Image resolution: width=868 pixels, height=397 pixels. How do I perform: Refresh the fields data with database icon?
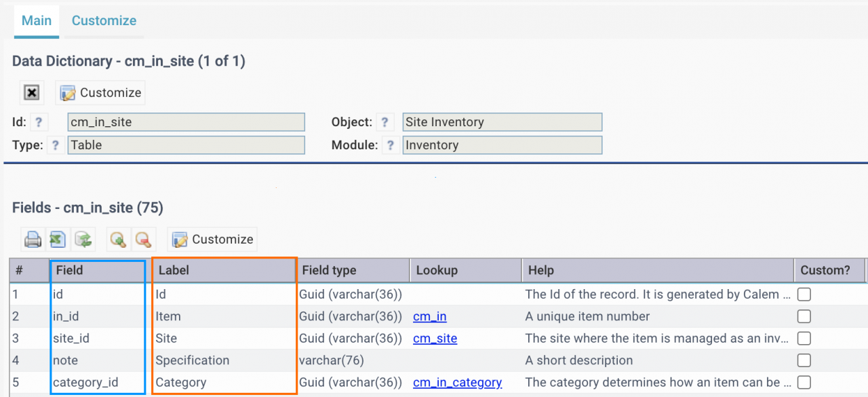tap(83, 240)
